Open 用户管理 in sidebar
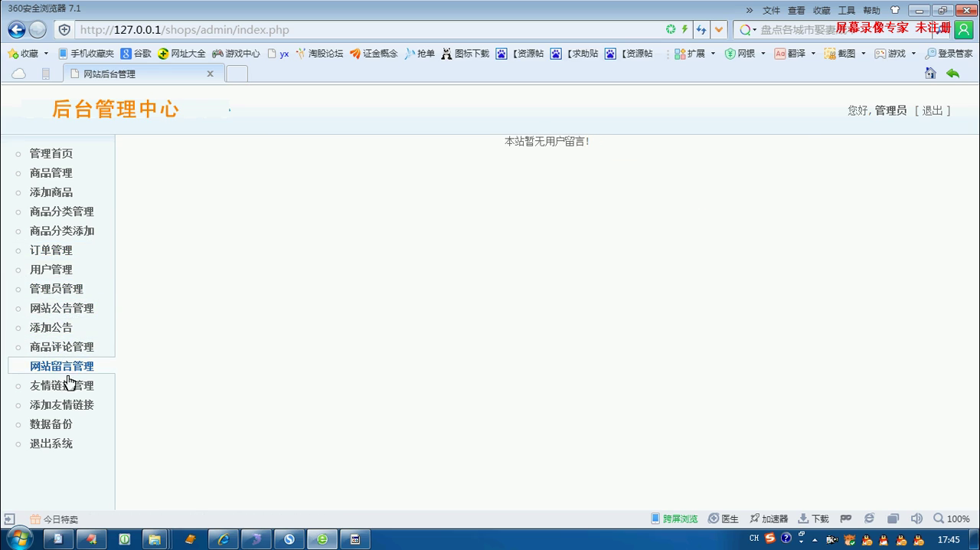Viewport: 980px width, 550px height. pos(51,270)
